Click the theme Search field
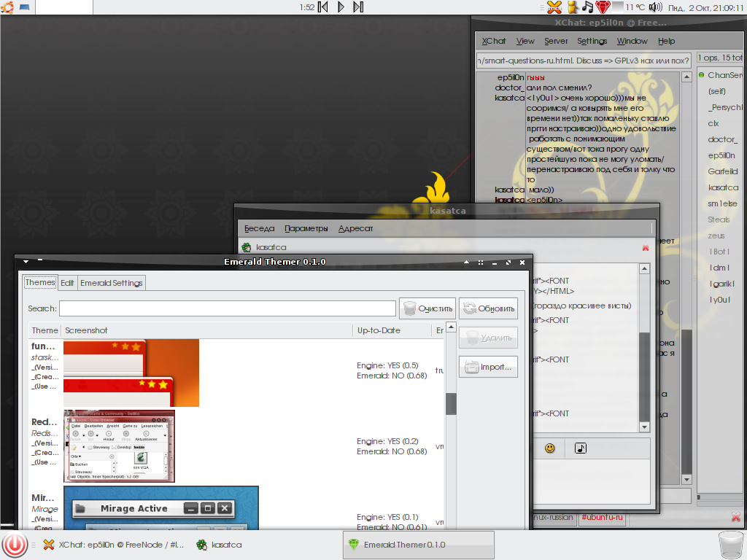Screen dimensions: 747x560 pos(228,308)
